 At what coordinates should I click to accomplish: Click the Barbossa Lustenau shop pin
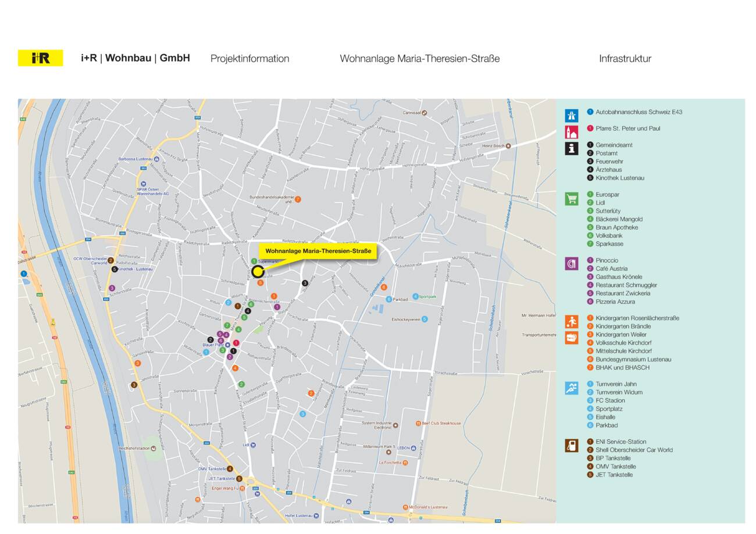point(156,159)
